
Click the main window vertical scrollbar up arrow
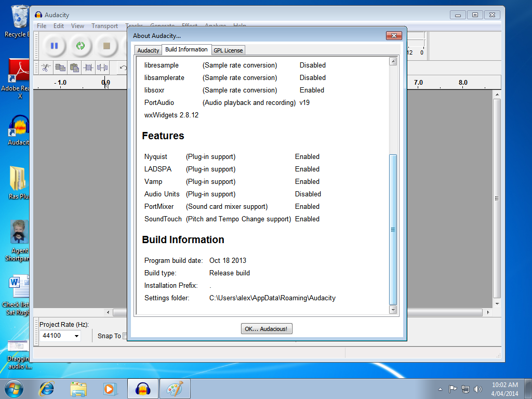point(497,95)
